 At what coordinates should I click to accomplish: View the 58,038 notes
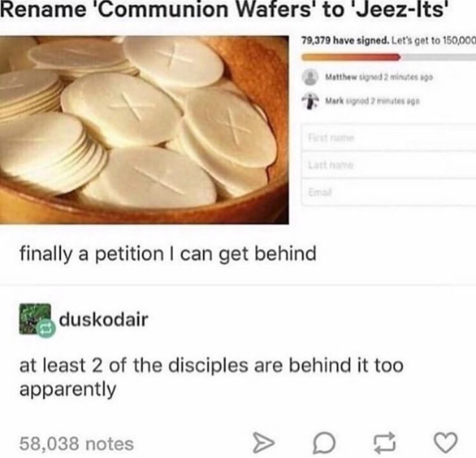(76, 444)
